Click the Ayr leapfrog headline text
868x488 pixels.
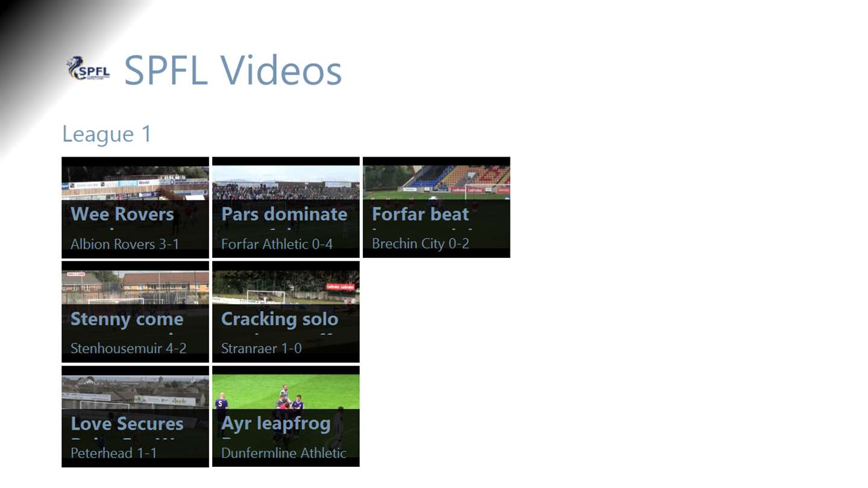(x=276, y=424)
